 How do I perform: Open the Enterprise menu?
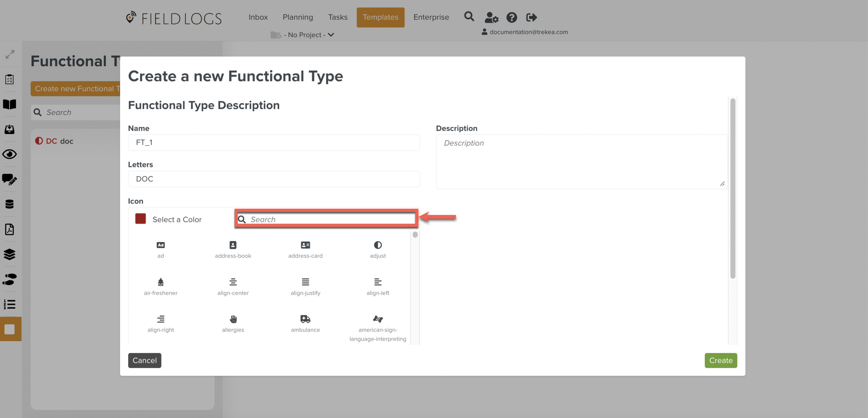tap(431, 17)
